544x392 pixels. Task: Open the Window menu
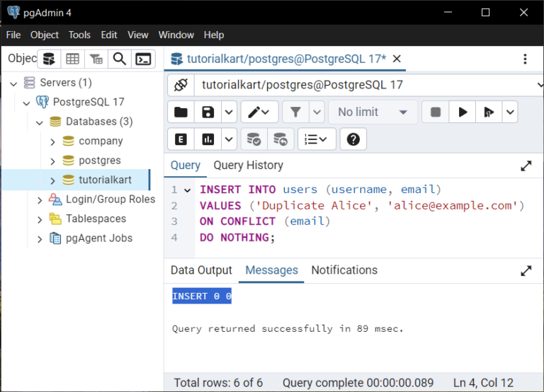[176, 35]
